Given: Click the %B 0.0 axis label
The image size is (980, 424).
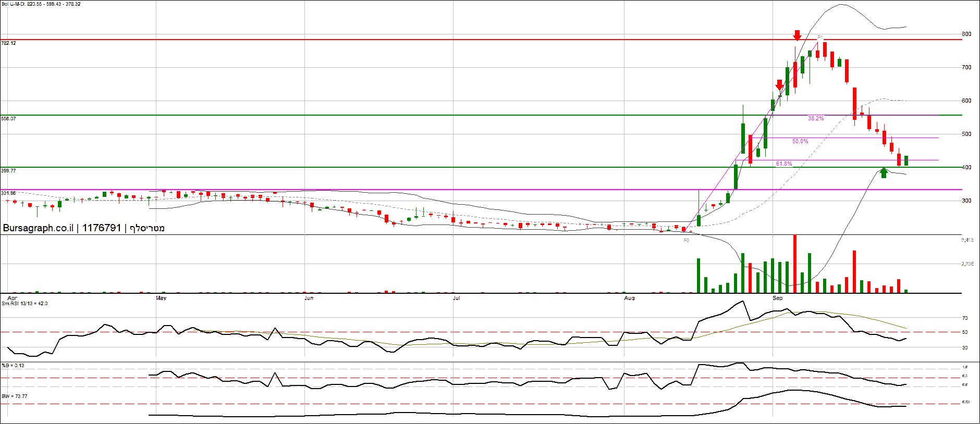Looking at the screenshot, I should coord(965,385).
